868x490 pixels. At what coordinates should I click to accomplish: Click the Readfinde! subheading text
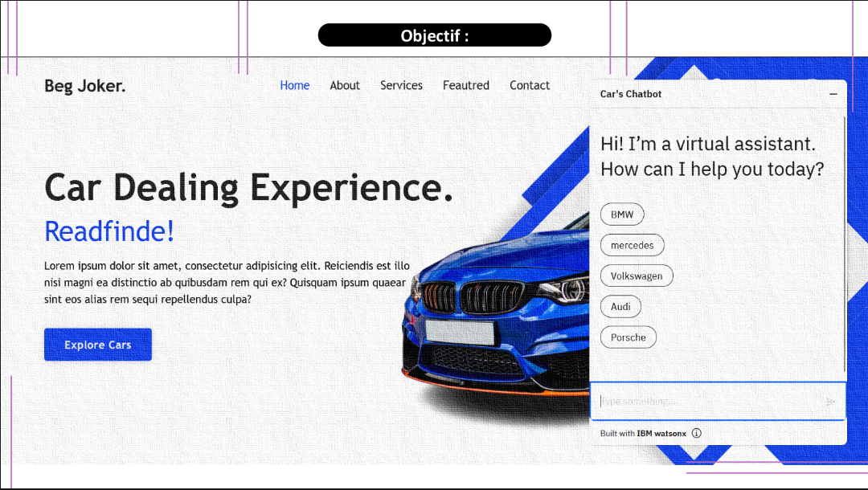click(x=109, y=231)
